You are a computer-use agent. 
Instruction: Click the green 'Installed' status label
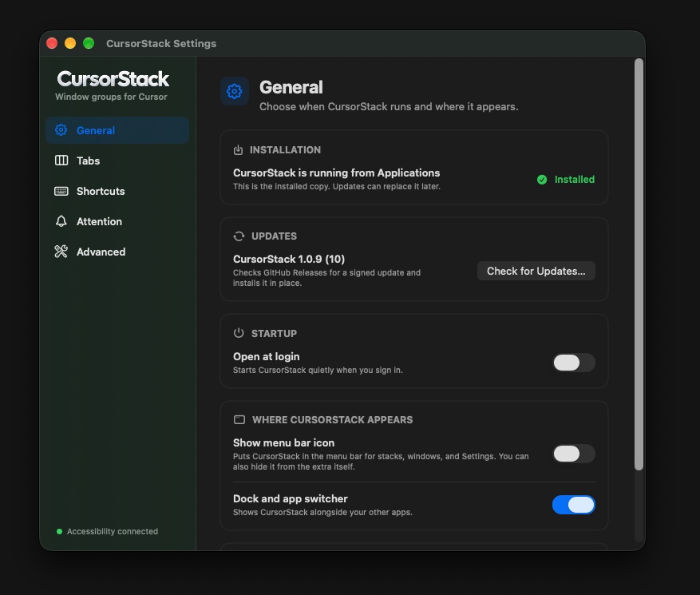[x=575, y=180]
